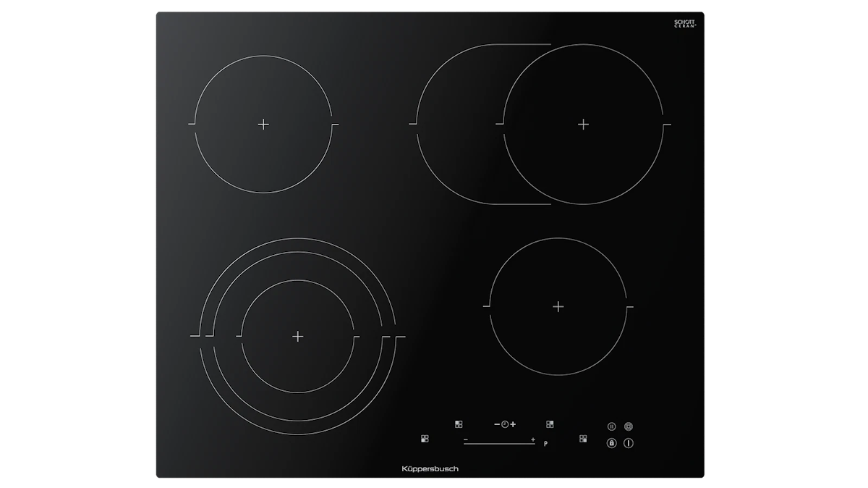
Task: Toggle the multi-ring zone extension icon
Action: click(x=628, y=427)
